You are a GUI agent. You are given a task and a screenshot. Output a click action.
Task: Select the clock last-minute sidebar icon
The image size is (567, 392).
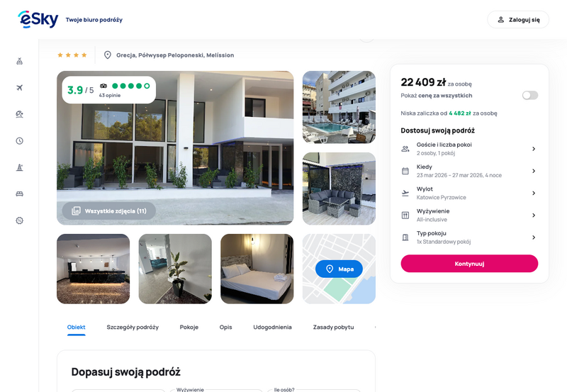pyautogui.click(x=20, y=140)
